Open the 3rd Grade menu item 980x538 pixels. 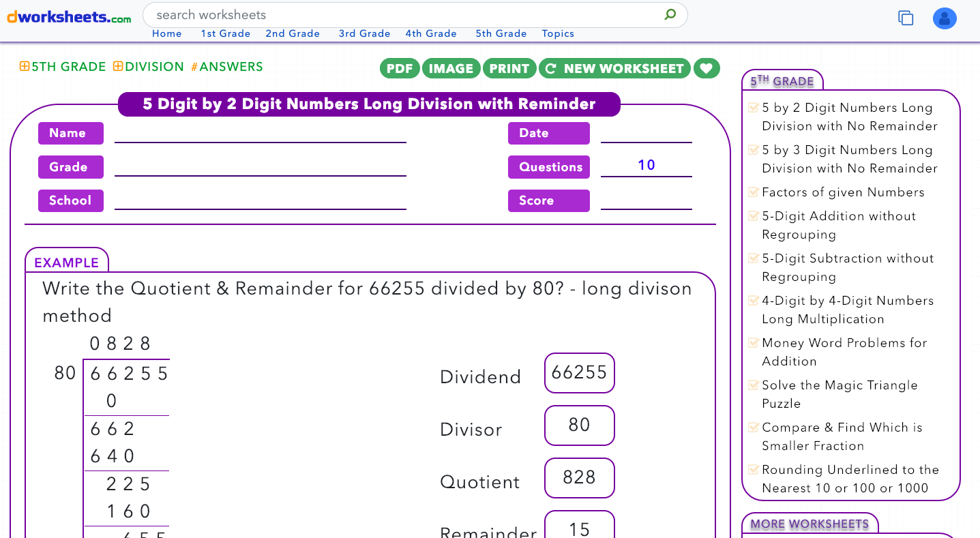point(365,33)
